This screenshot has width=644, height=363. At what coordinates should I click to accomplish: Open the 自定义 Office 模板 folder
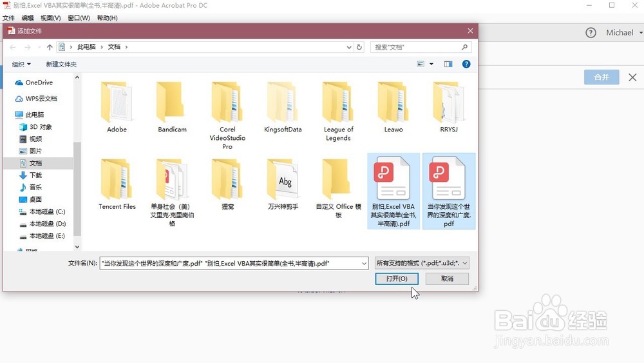coord(338,188)
